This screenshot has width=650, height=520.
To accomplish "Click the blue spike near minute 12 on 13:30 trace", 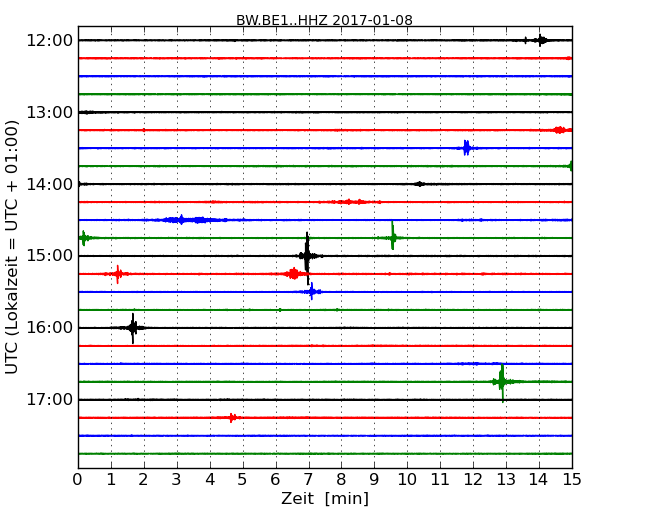I will (466, 148).
